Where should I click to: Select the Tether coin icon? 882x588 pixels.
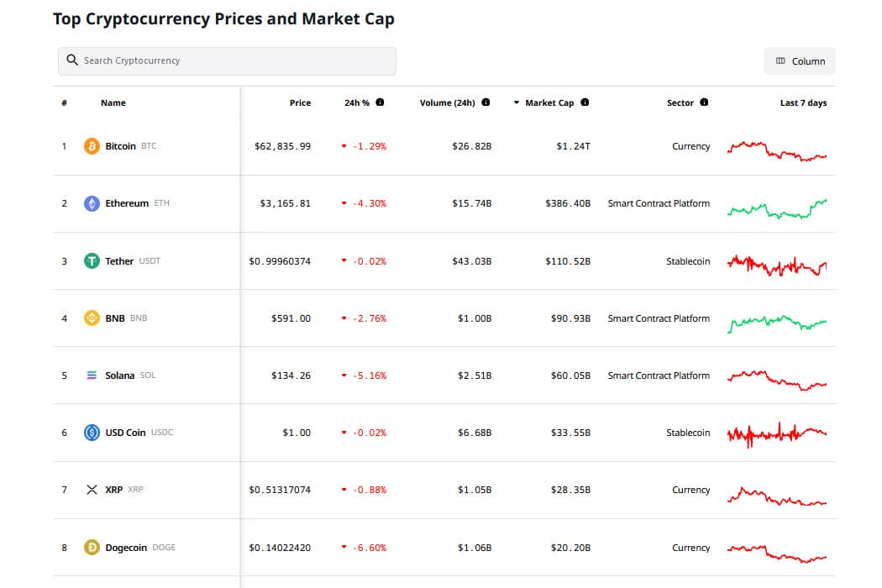click(92, 260)
